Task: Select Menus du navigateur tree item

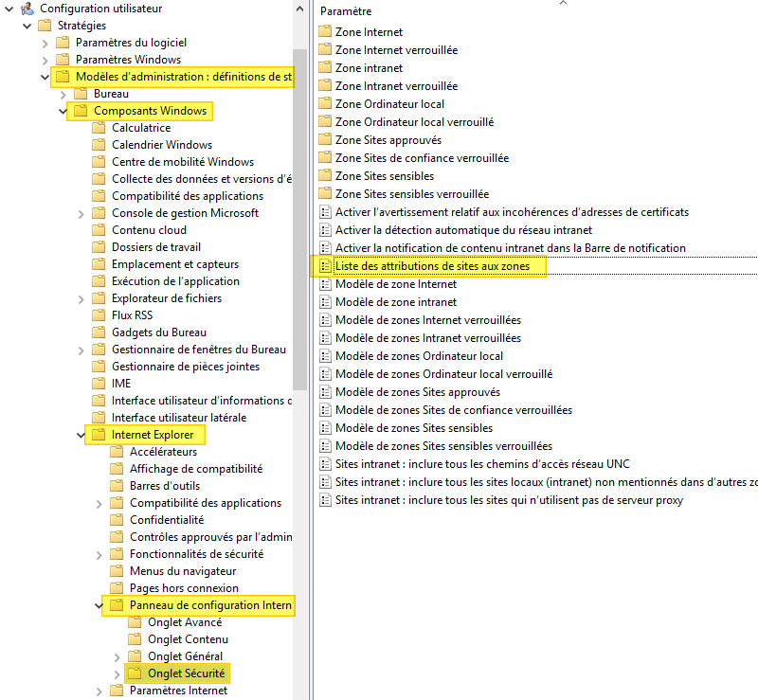Action: [x=183, y=571]
